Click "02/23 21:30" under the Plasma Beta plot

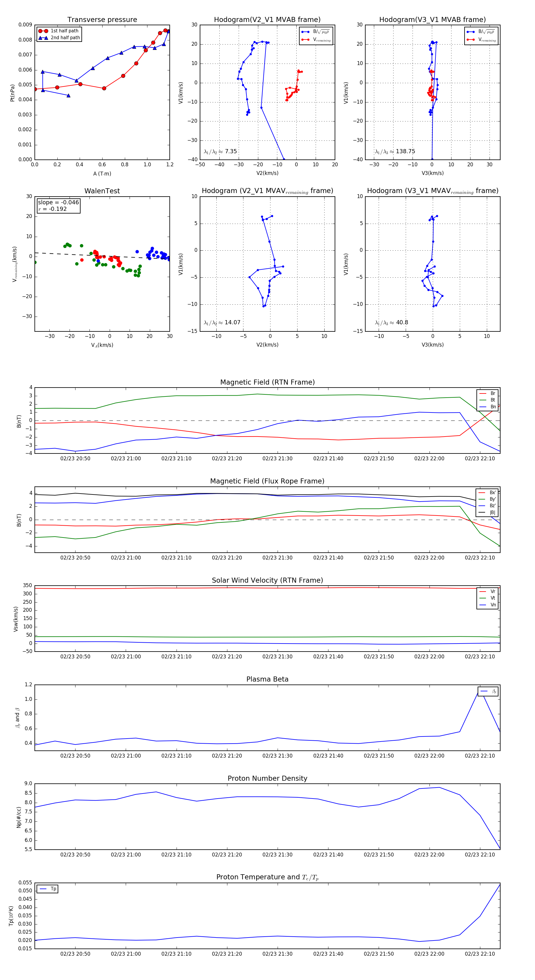point(278,755)
